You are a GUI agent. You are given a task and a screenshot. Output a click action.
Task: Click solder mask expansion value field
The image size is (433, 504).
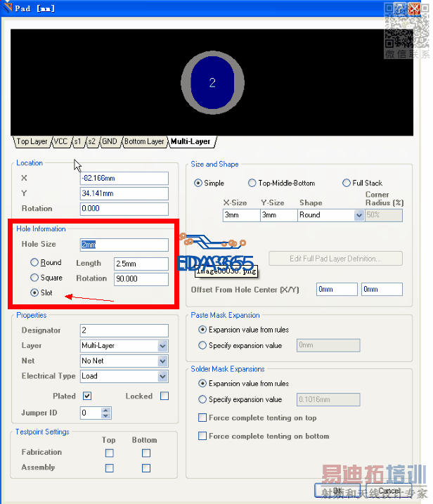(328, 399)
